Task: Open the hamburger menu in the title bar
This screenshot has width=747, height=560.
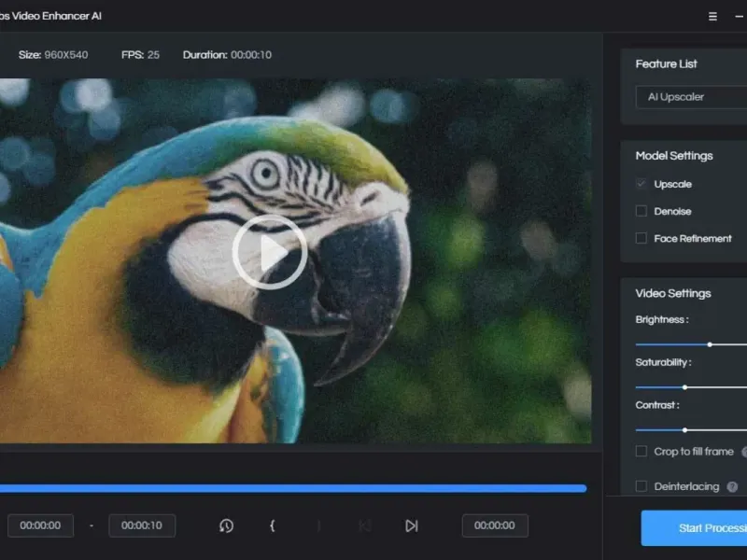Action: [x=713, y=16]
